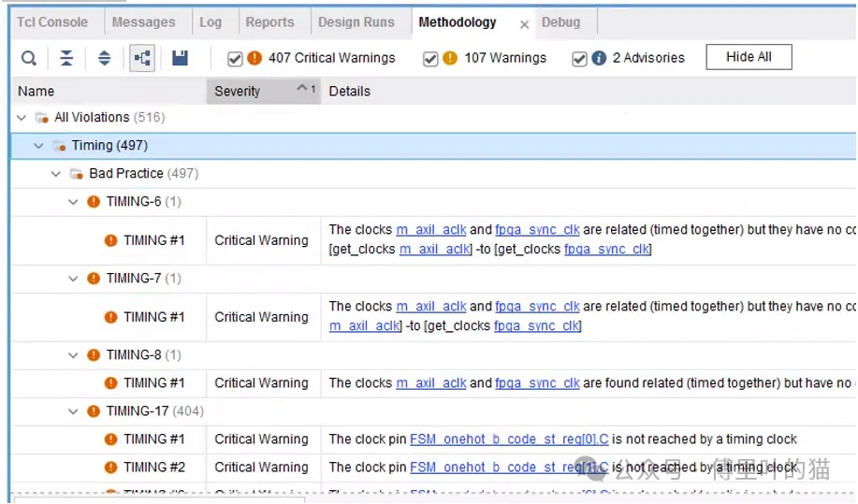Viewport: 858px width, 504px height.
Task: Collapse the All Violations tree node
Action: coord(22,118)
